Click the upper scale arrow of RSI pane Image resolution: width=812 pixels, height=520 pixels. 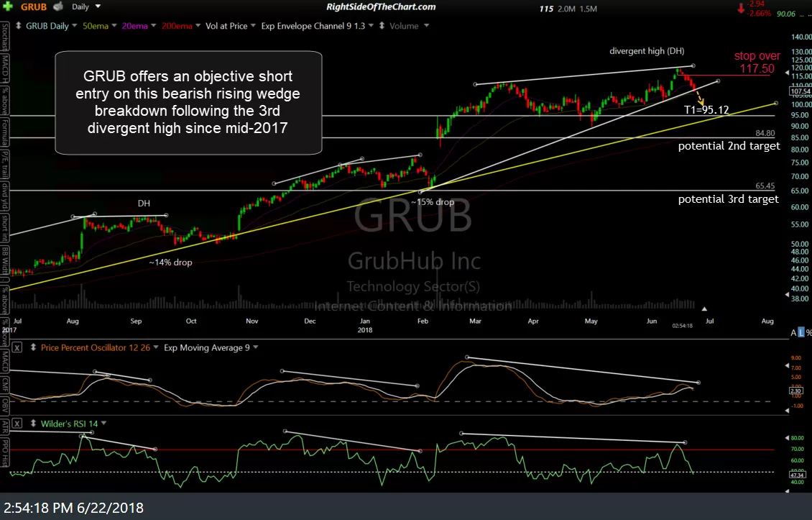pyautogui.click(x=788, y=438)
